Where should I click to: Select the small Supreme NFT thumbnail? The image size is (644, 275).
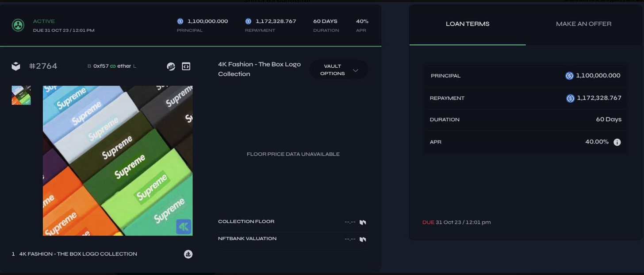[x=21, y=95]
